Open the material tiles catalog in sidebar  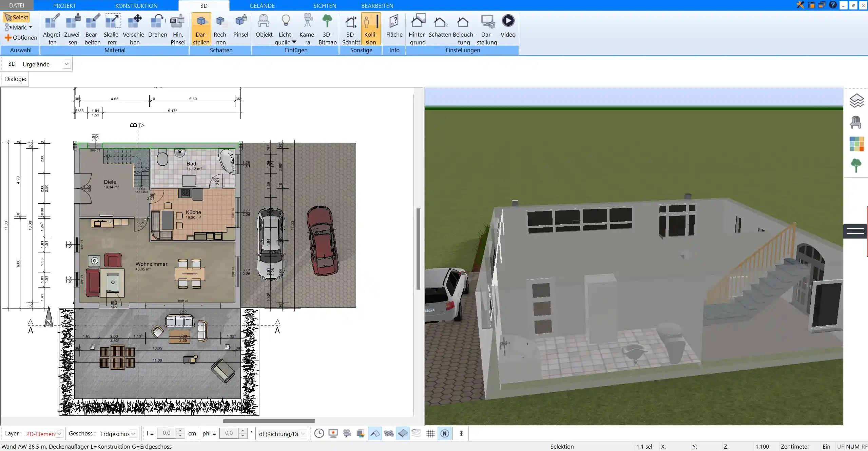coord(856,144)
